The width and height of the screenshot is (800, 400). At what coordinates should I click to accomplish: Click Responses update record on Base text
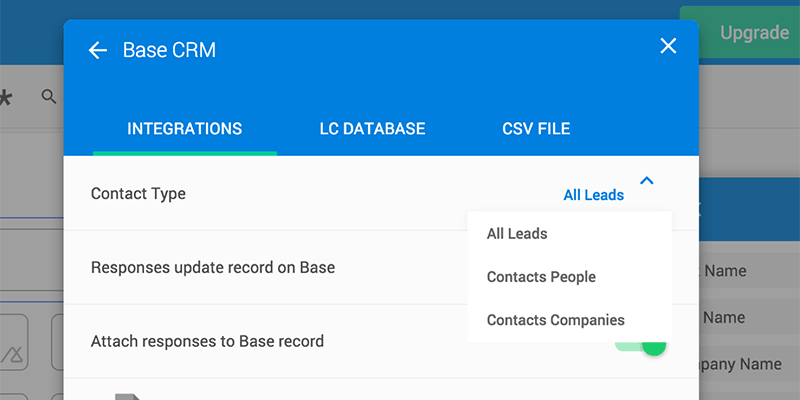(213, 267)
